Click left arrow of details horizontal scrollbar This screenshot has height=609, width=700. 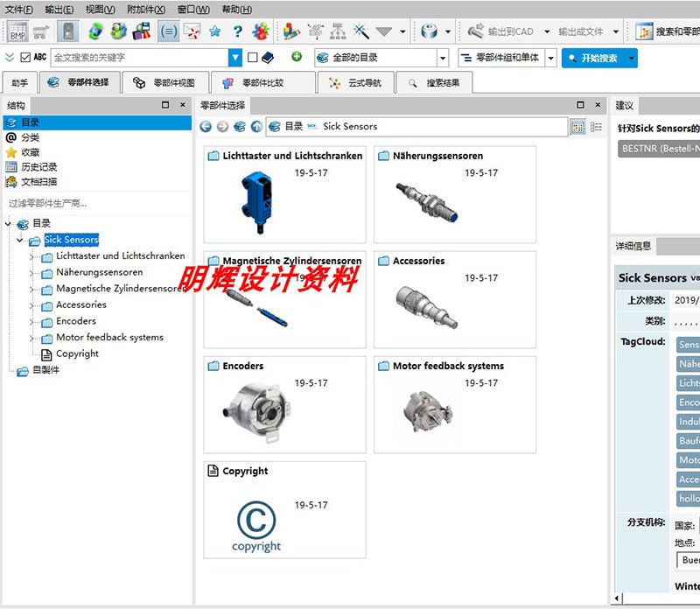coord(617,598)
